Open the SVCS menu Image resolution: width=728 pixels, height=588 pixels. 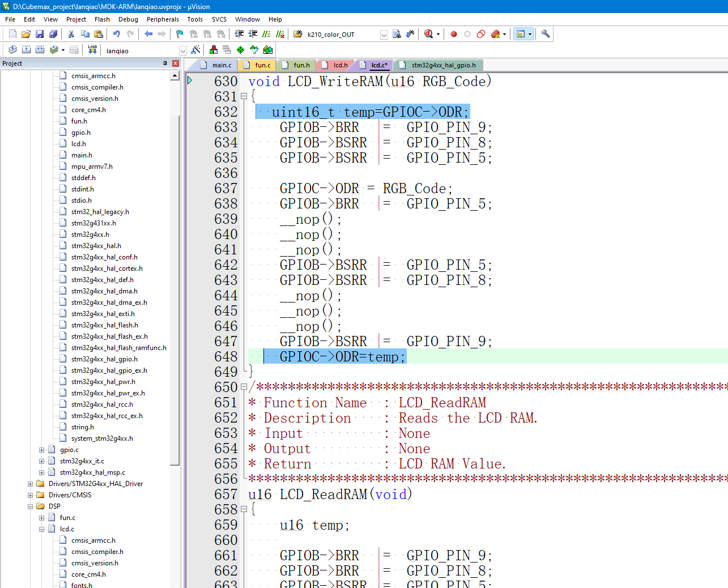click(219, 19)
